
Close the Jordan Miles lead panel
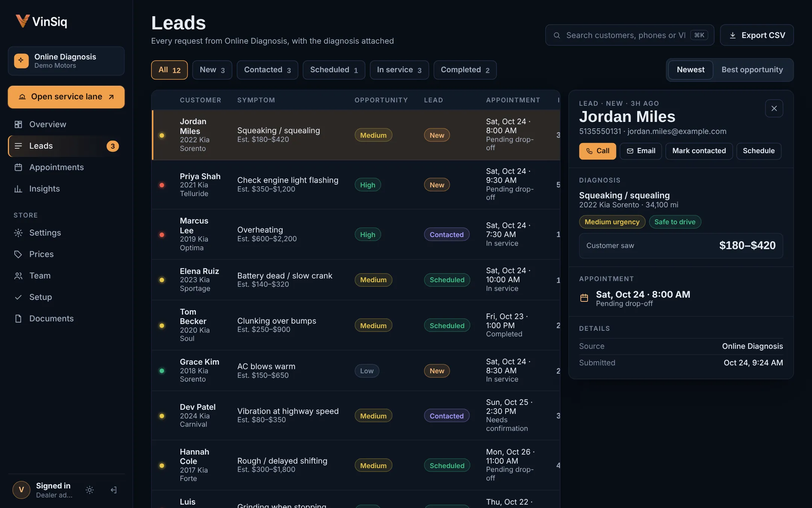point(774,108)
